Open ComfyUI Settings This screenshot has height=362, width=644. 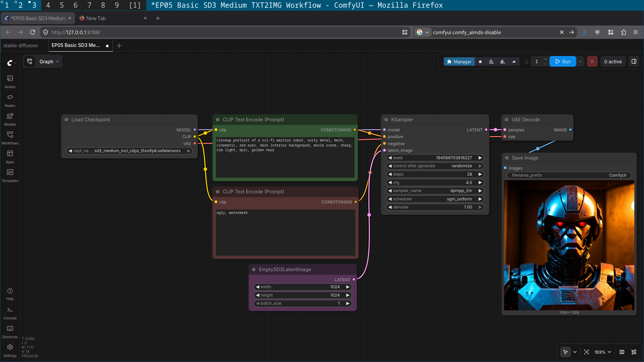[x=10, y=351]
